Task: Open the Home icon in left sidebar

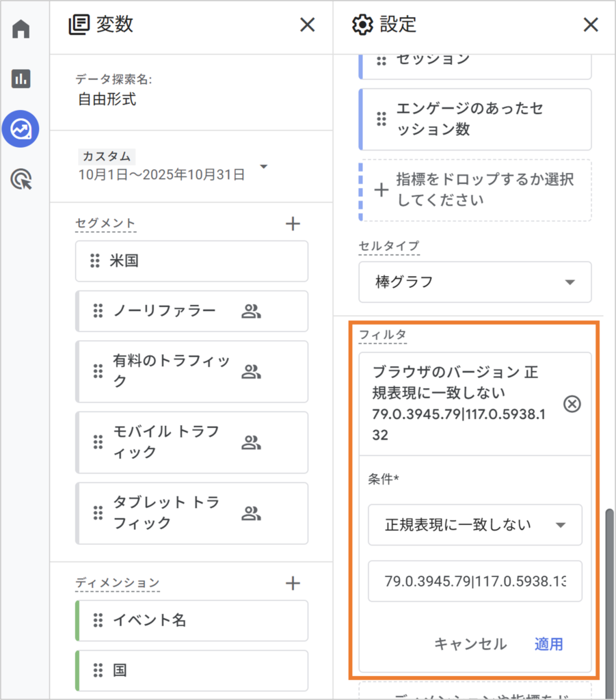Action: [x=21, y=29]
